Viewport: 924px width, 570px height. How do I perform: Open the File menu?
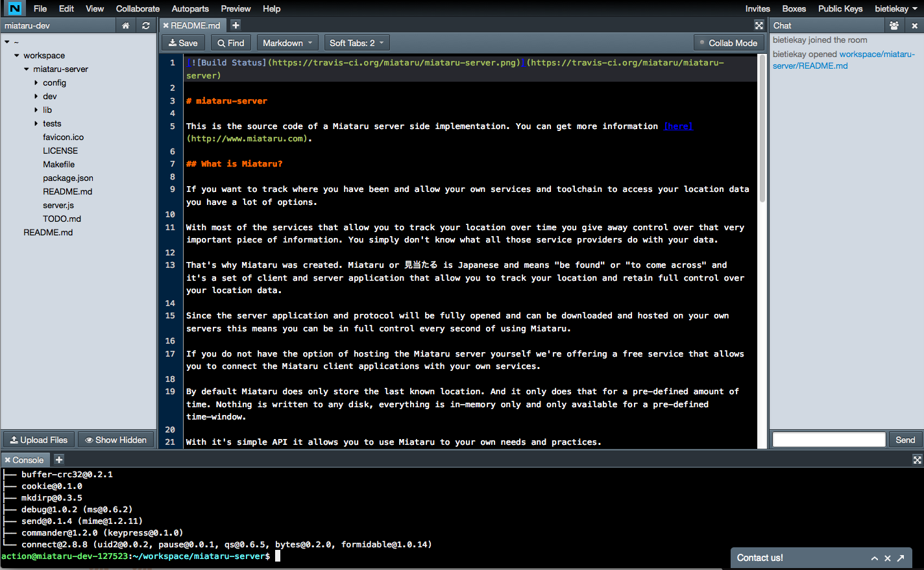tap(40, 8)
